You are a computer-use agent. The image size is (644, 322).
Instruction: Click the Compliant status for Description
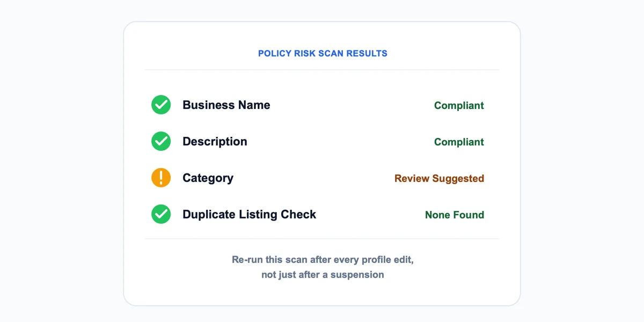point(459,142)
